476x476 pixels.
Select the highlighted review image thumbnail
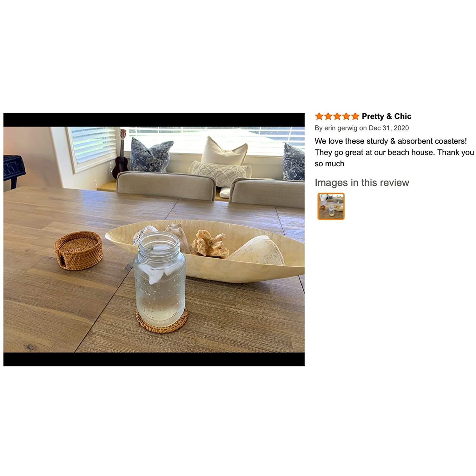(x=331, y=206)
